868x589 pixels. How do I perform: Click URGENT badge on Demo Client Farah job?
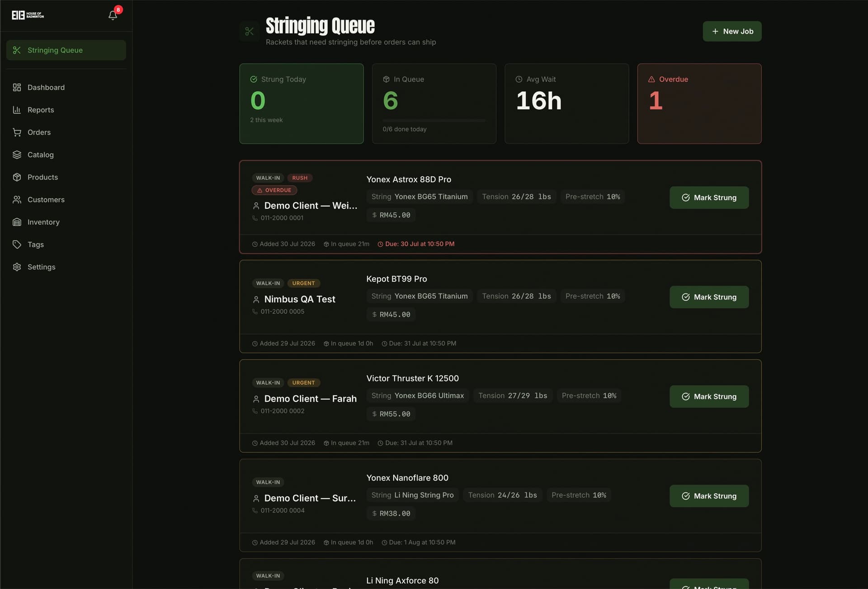click(x=303, y=383)
